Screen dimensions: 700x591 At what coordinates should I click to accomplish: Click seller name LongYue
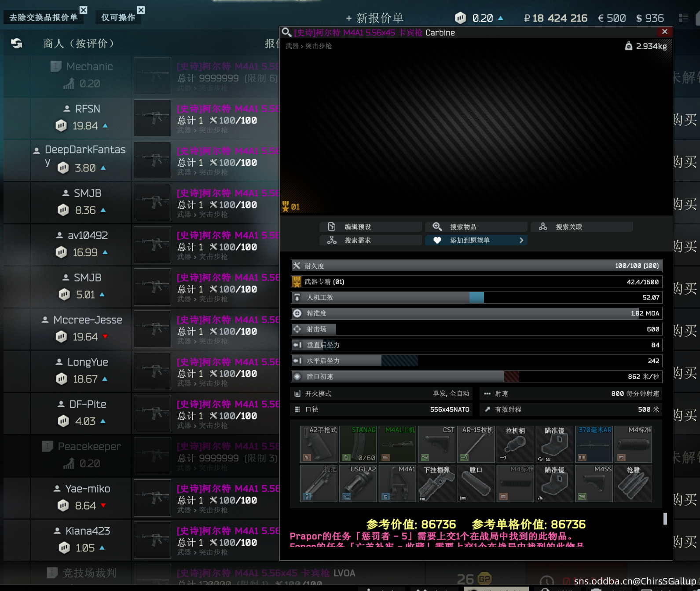click(88, 362)
